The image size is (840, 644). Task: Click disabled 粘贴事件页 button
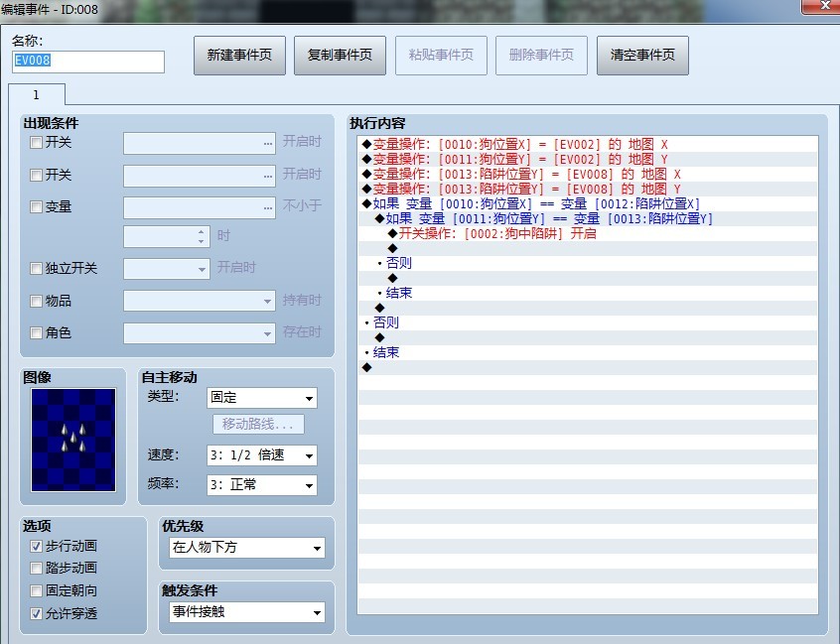click(441, 56)
